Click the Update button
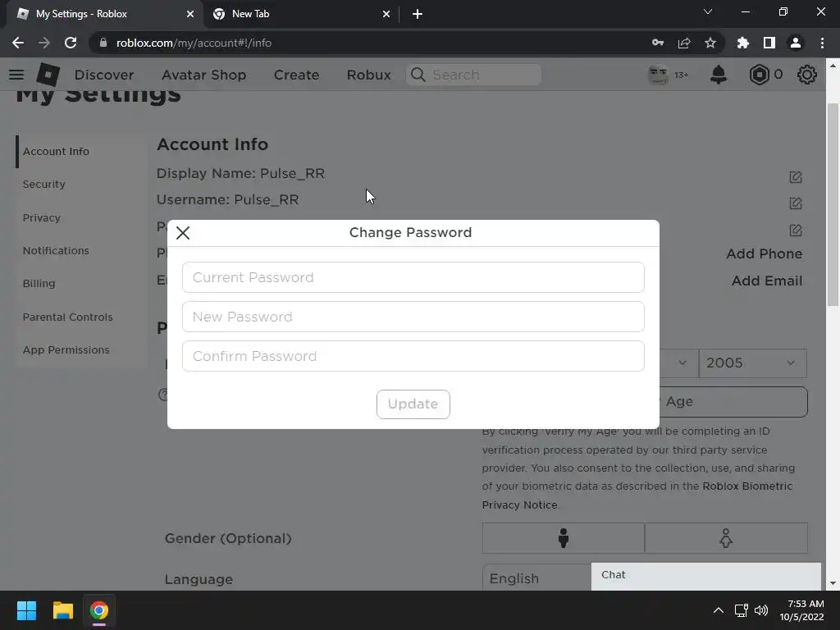This screenshot has width=840, height=630. [413, 404]
